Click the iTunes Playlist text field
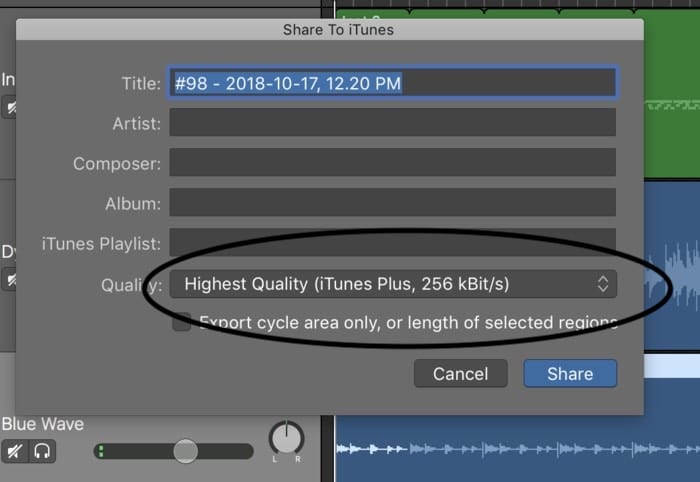This screenshot has width=700, height=482. [x=392, y=242]
